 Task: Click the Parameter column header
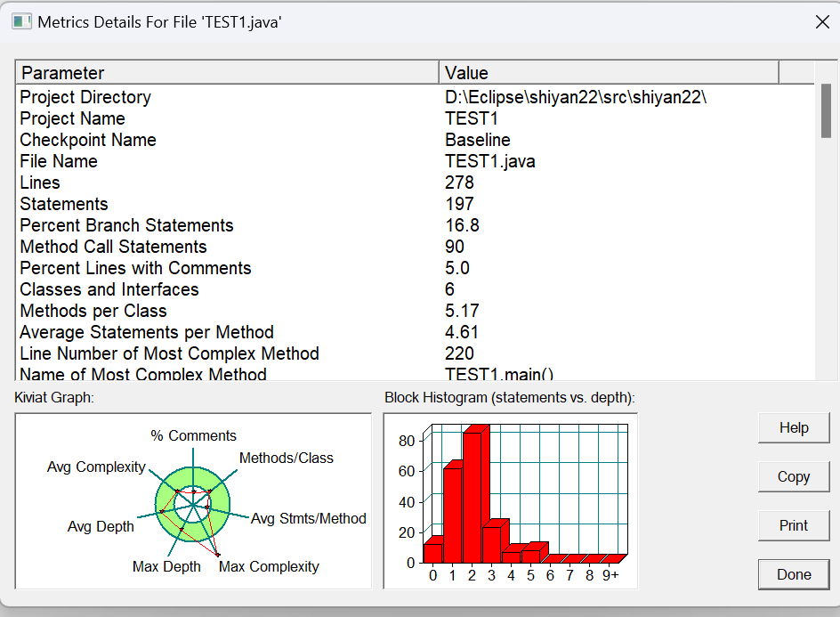[x=227, y=73]
